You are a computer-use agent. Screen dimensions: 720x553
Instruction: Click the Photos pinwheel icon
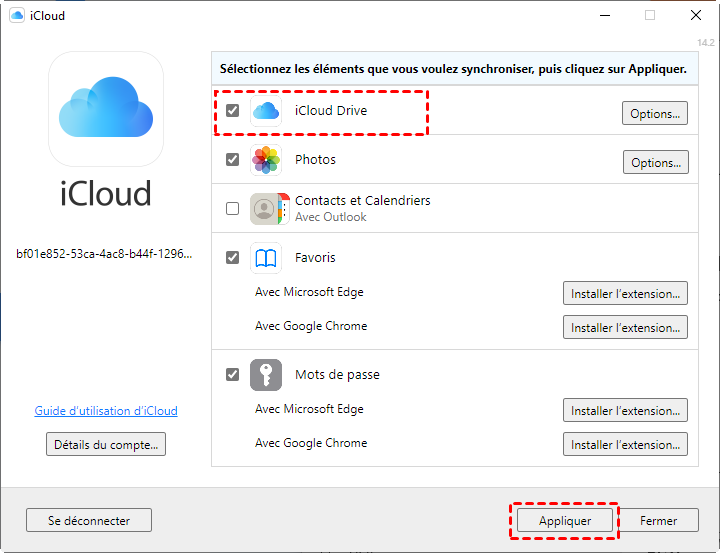pos(266,160)
